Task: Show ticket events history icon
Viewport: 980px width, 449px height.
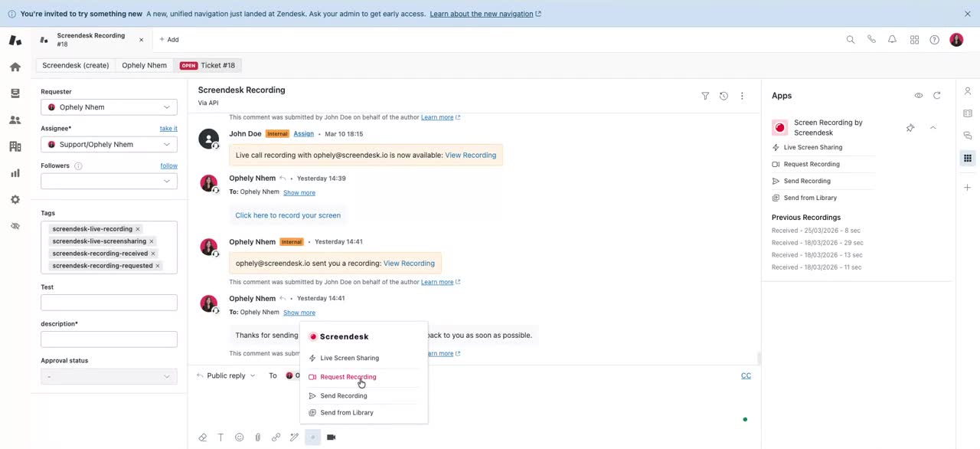Action: tap(724, 96)
